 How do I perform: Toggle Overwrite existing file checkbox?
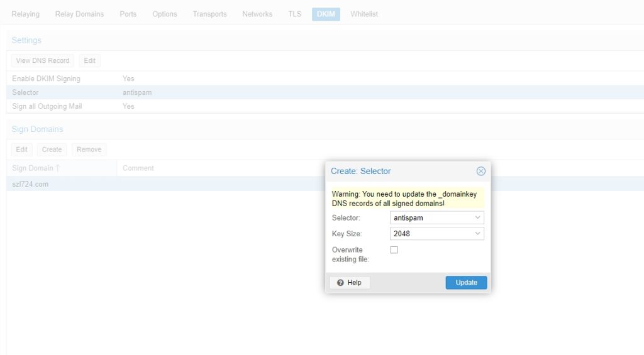tap(394, 250)
